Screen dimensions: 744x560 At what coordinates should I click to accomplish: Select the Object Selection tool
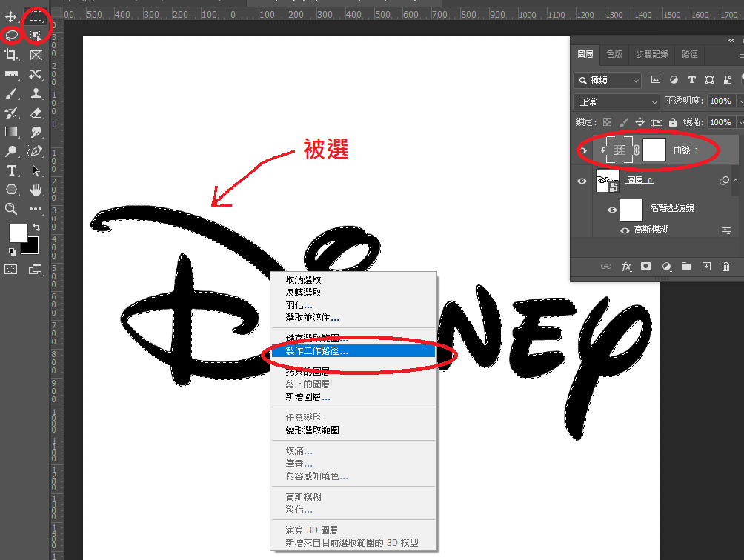36,35
